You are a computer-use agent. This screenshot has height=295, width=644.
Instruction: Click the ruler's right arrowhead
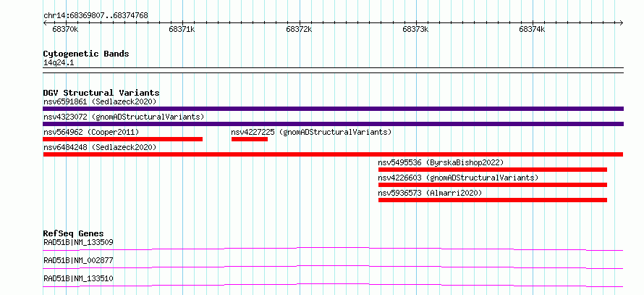[x=621, y=22]
